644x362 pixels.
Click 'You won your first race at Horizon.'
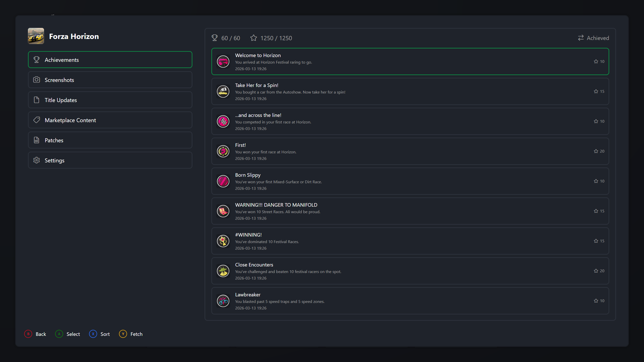point(266,152)
